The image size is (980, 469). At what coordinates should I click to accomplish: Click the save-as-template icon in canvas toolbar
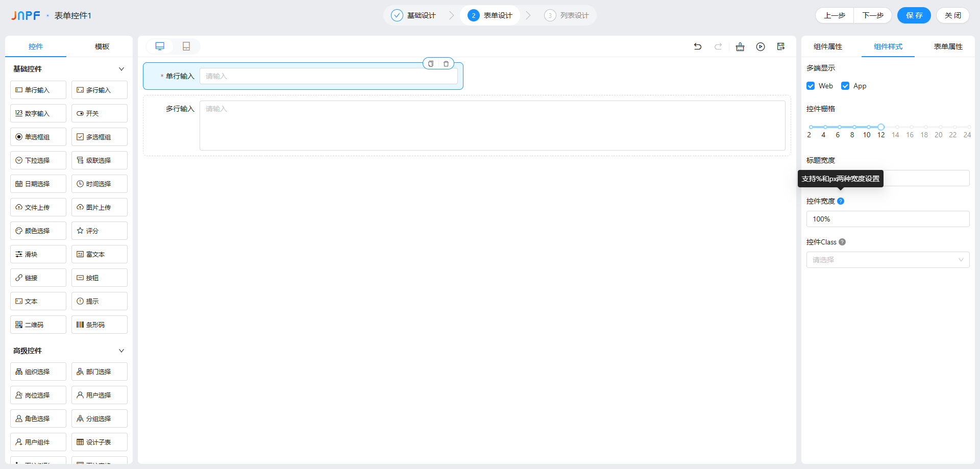click(x=781, y=46)
